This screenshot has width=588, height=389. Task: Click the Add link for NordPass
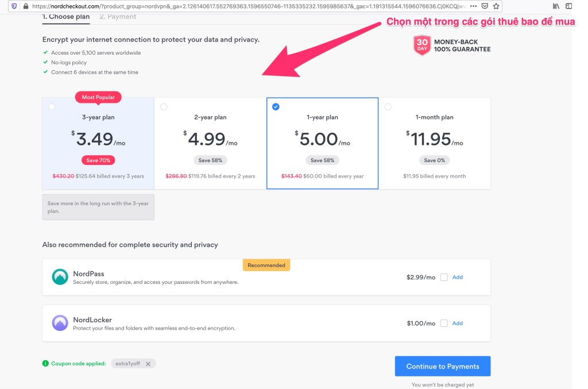click(458, 277)
